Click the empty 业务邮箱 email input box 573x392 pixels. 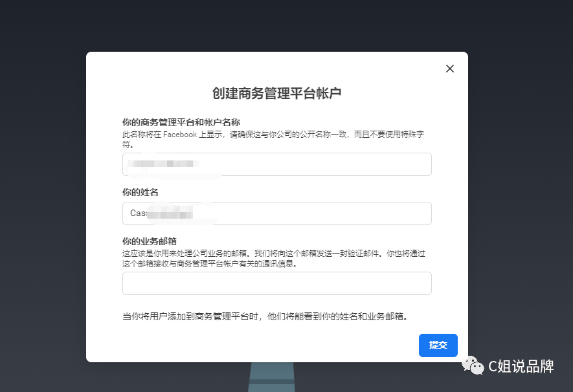click(x=276, y=283)
